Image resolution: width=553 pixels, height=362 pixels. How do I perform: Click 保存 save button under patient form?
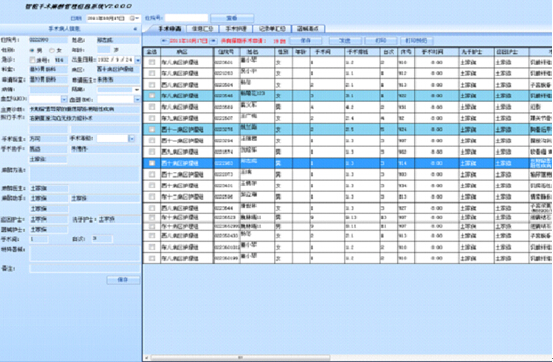tap(123, 280)
